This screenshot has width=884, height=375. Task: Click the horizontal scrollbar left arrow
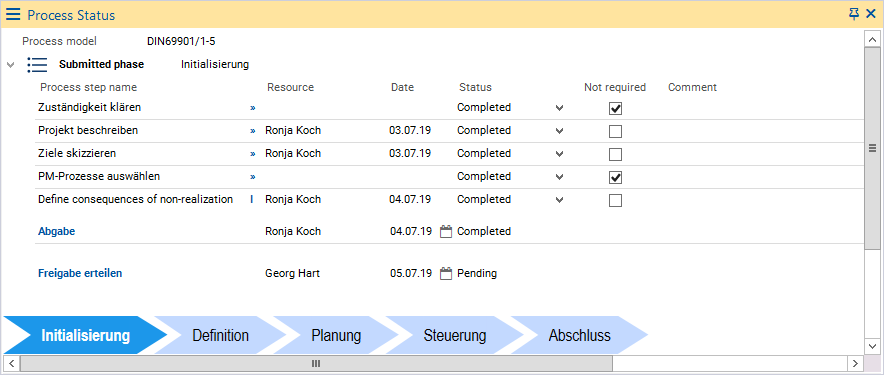click(x=11, y=363)
